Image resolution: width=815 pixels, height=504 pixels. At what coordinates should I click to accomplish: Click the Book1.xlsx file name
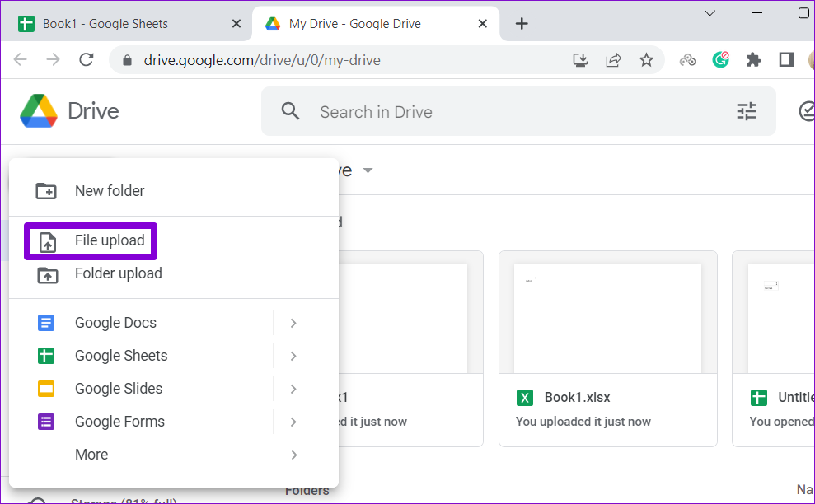(577, 398)
